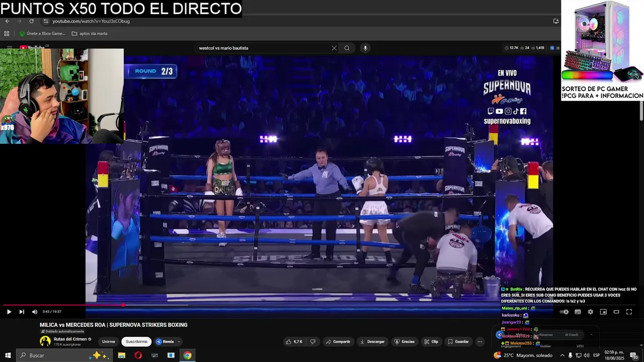Open the network tray icon

[579, 355]
